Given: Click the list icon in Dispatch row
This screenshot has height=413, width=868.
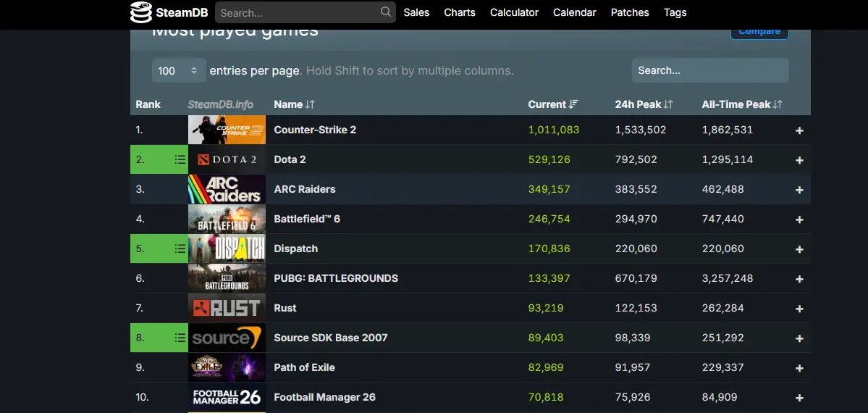Looking at the screenshot, I should 180,249.
